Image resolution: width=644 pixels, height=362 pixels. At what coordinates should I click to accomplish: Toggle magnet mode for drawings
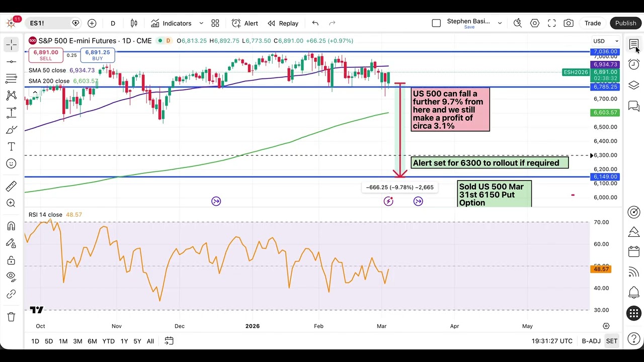pyautogui.click(x=11, y=226)
